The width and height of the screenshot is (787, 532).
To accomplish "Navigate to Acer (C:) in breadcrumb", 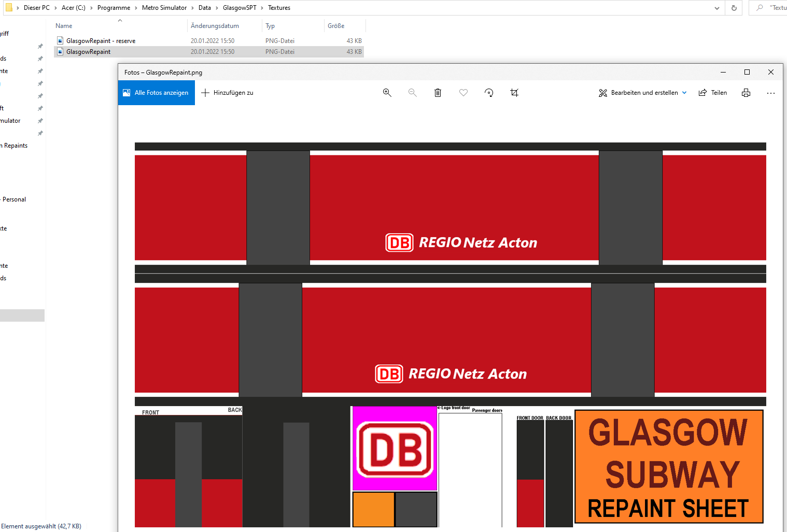I will [74, 8].
